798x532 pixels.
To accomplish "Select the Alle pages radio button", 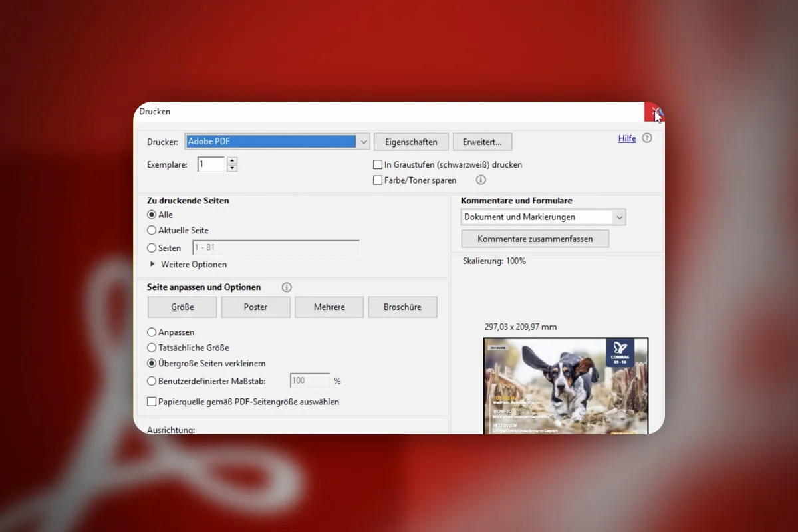I will [x=152, y=215].
